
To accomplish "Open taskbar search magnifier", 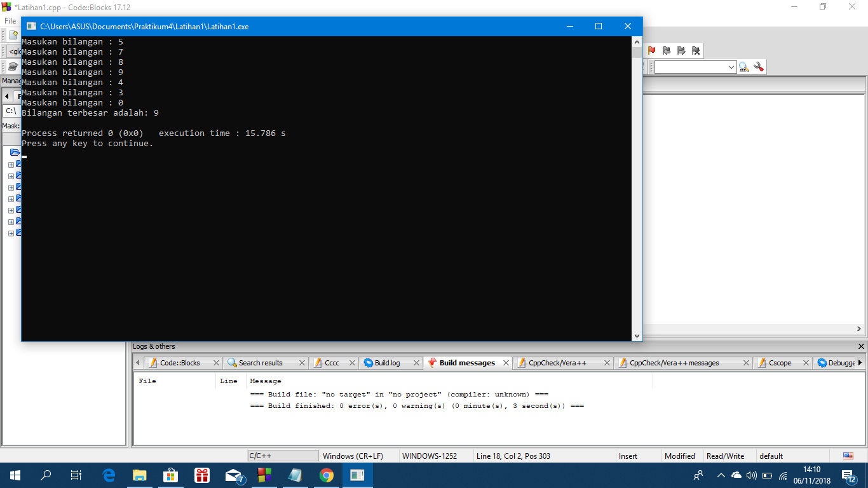I will coord(46,475).
